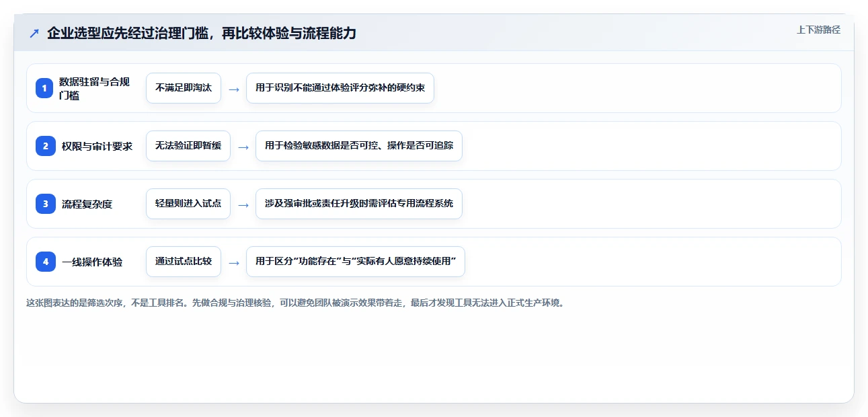The height and width of the screenshot is (417, 868).
Task: Click the arrow after 轻量则进入试点
Action: pos(243,204)
